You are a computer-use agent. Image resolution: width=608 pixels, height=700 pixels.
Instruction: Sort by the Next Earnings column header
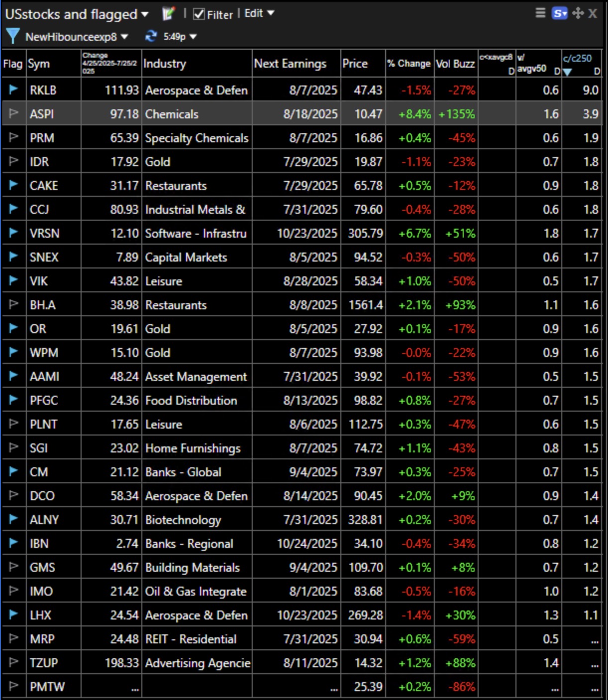click(x=290, y=64)
